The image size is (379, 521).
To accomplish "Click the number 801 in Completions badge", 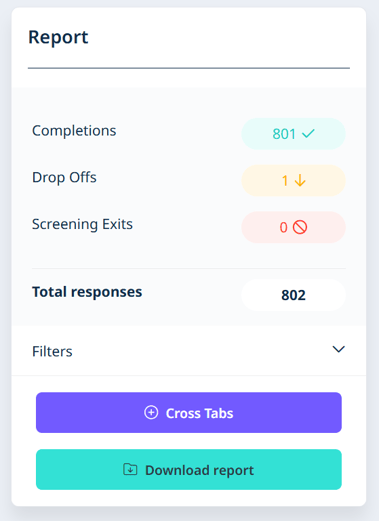I will tap(284, 134).
